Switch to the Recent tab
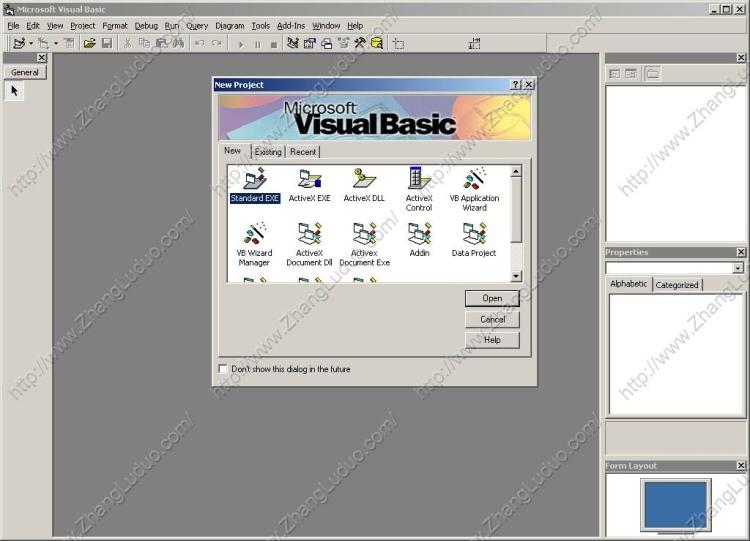Image resolution: width=750 pixels, height=541 pixels. point(303,152)
